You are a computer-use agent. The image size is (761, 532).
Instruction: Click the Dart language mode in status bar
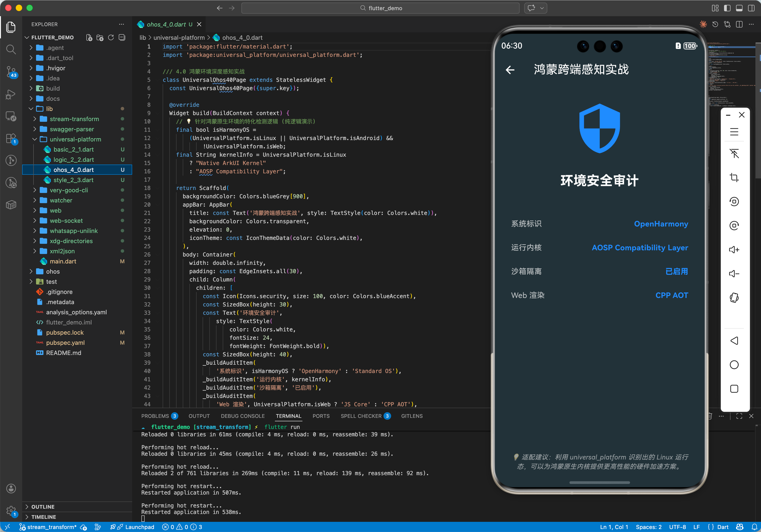[723, 527]
